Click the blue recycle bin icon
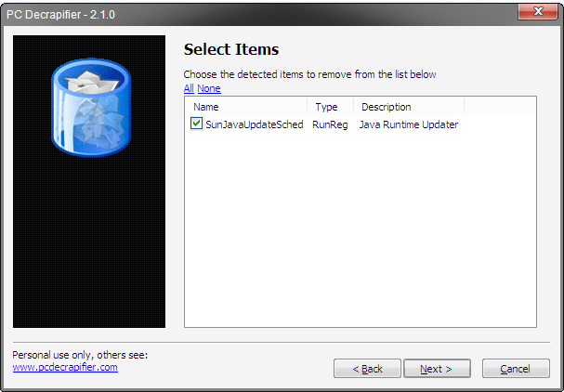 click(x=91, y=108)
